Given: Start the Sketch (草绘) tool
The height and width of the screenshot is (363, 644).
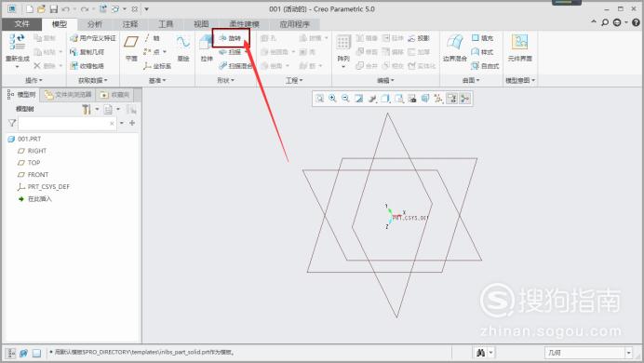Looking at the screenshot, I should (x=183, y=48).
